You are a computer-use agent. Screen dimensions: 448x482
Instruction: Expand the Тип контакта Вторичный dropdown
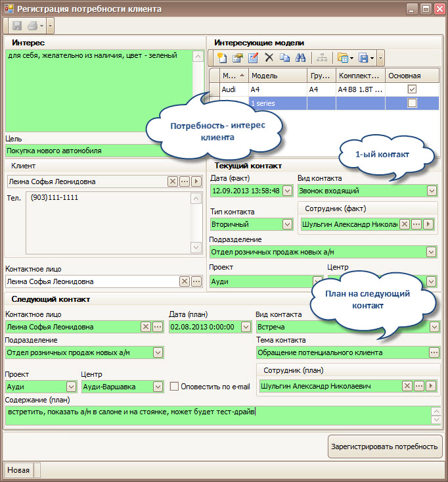click(287, 224)
